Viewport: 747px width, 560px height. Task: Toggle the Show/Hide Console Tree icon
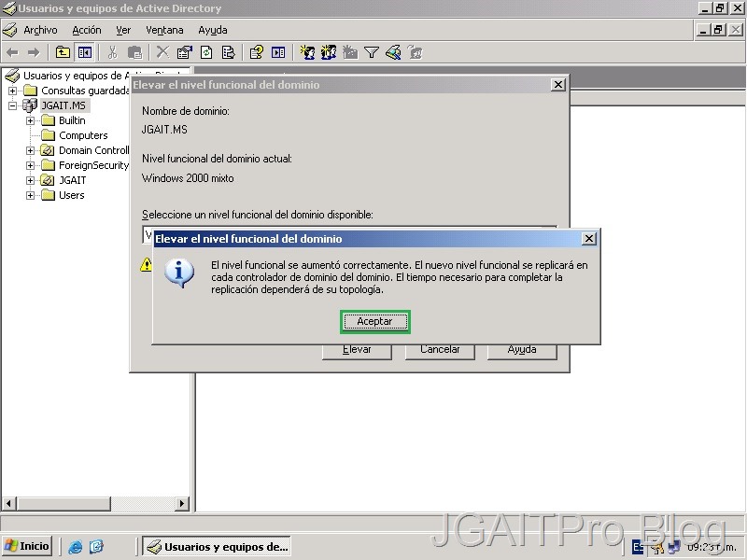[x=85, y=52]
